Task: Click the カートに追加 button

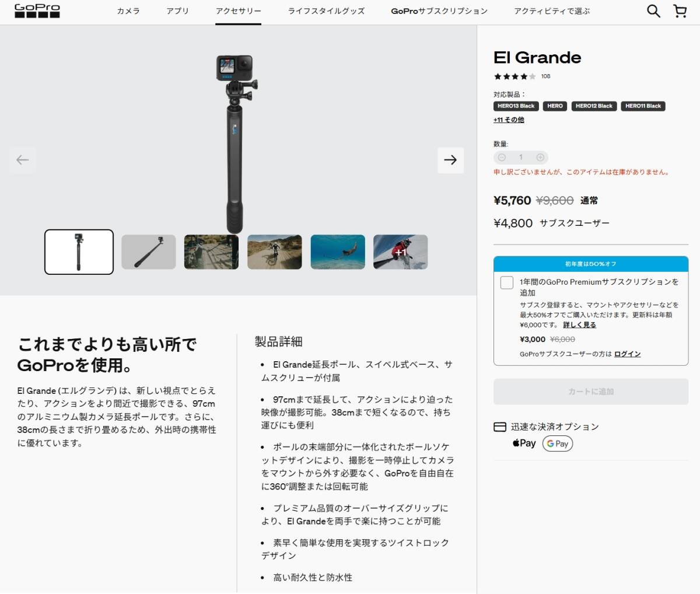Action: click(x=591, y=392)
